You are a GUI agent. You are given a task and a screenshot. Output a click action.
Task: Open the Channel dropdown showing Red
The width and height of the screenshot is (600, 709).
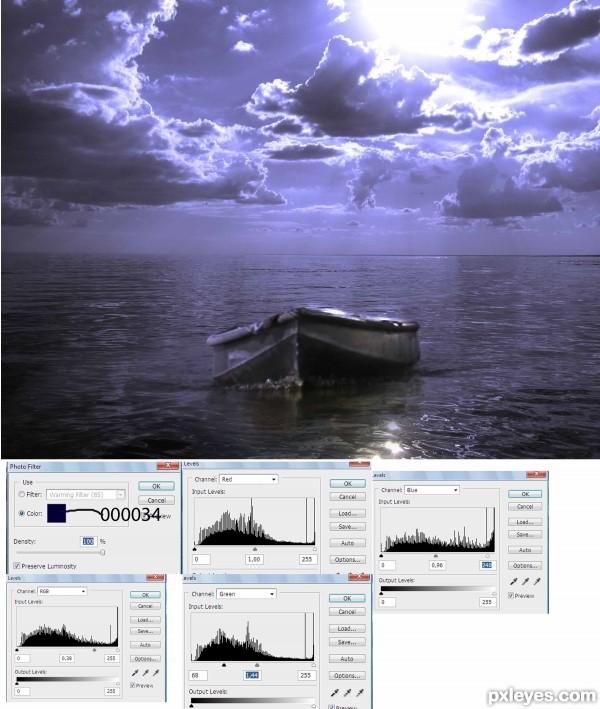click(x=248, y=479)
